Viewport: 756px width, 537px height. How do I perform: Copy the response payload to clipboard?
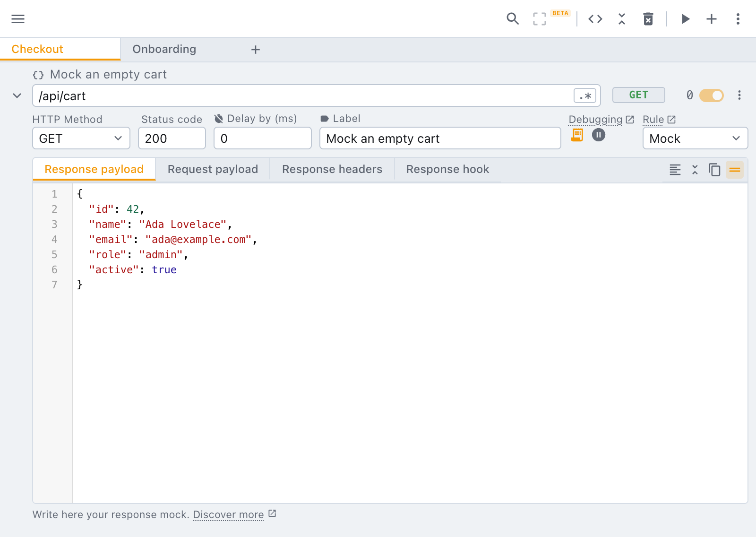pyautogui.click(x=714, y=170)
